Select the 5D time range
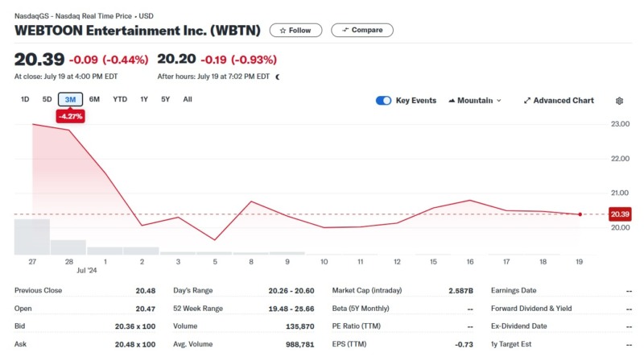This screenshot has width=644, height=357. pyautogui.click(x=47, y=99)
